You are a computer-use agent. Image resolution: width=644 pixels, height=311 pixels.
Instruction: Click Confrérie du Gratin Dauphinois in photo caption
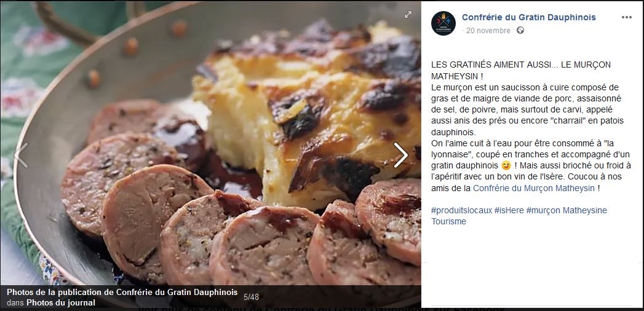[177, 293]
